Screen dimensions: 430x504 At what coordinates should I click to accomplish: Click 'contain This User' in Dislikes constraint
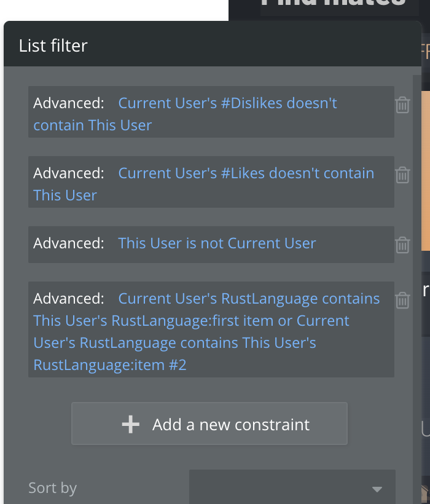click(92, 125)
